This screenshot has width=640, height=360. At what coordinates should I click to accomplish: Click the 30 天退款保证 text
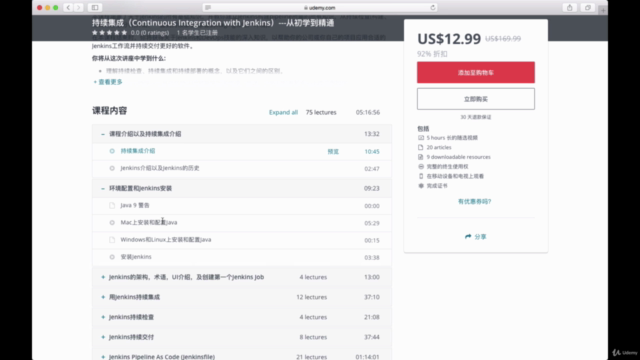coord(476,117)
